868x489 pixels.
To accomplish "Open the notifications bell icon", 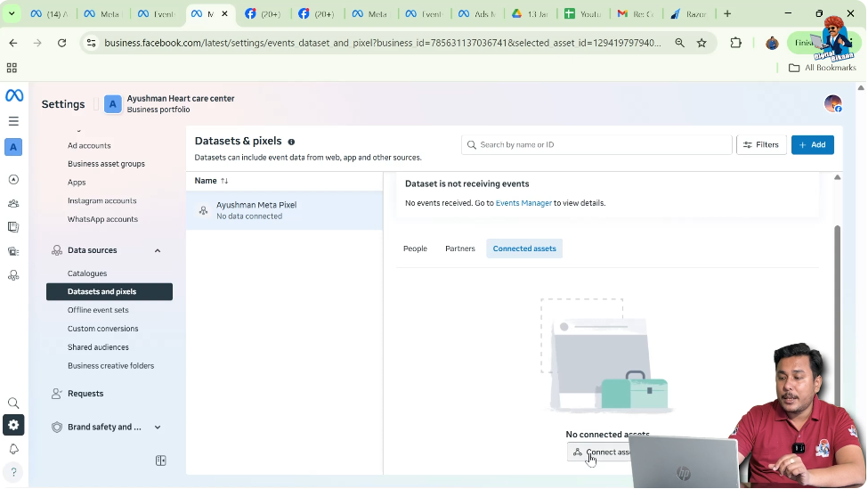I will coord(13,449).
